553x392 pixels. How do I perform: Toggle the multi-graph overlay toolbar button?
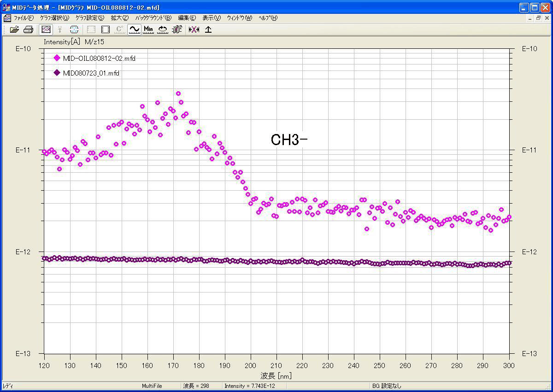[46, 29]
